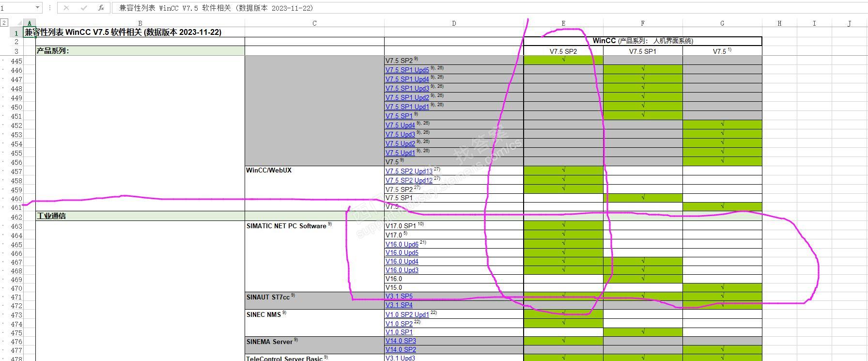Follow the V7.5 Upd2 hyperlink
This screenshot has width=868, height=361.
coord(400,143)
